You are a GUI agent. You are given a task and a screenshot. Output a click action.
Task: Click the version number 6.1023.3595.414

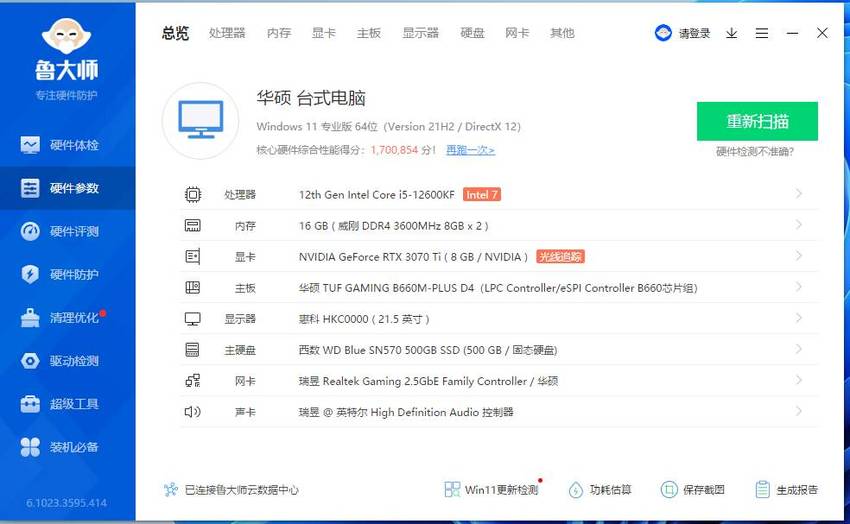tap(67, 503)
